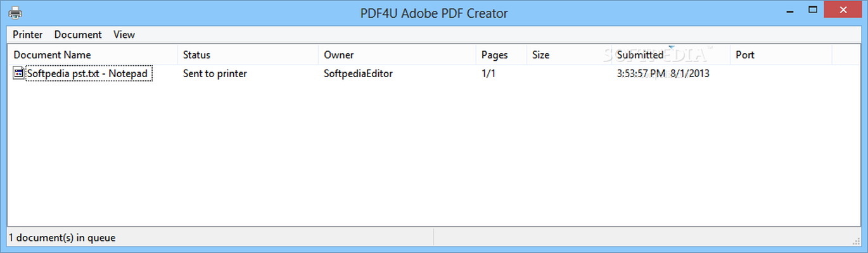Sort by Owner column header
Screen dimensions: 868x253
click(397, 55)
